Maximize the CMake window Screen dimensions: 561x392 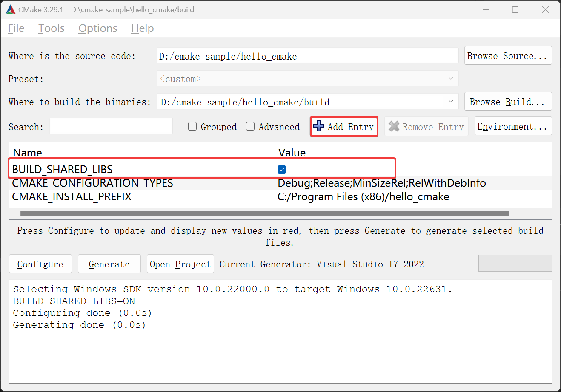pos(515,10)
